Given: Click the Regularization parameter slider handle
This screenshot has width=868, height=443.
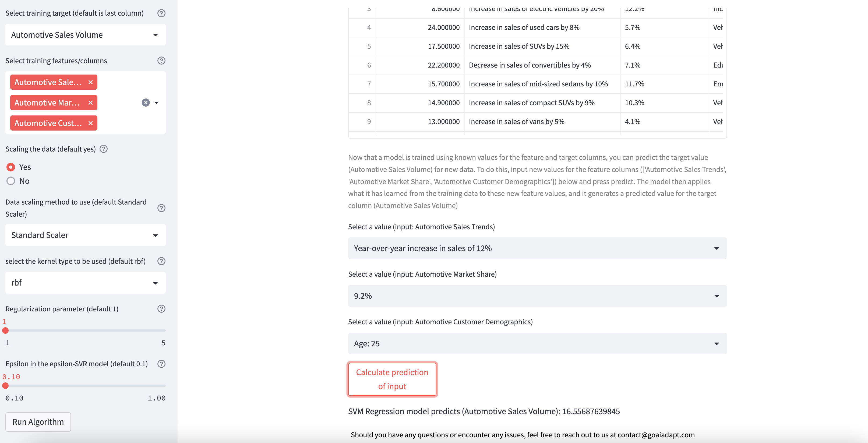Looking at the screenshot, I should point(5,331).
